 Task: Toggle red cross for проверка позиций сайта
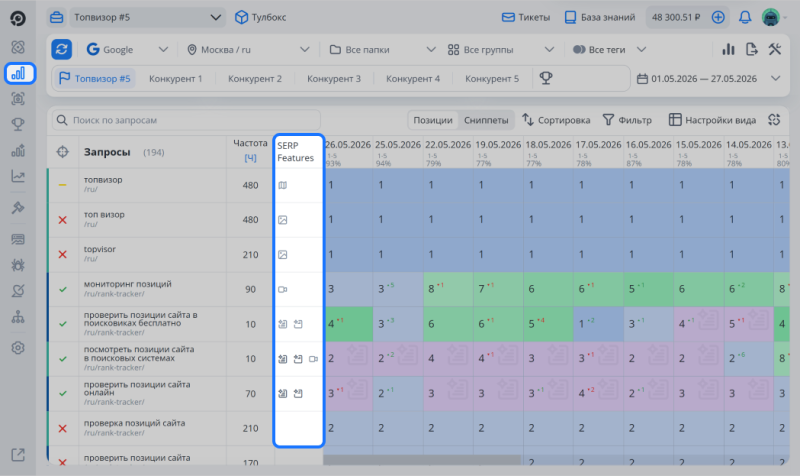[x=63, y=429]
